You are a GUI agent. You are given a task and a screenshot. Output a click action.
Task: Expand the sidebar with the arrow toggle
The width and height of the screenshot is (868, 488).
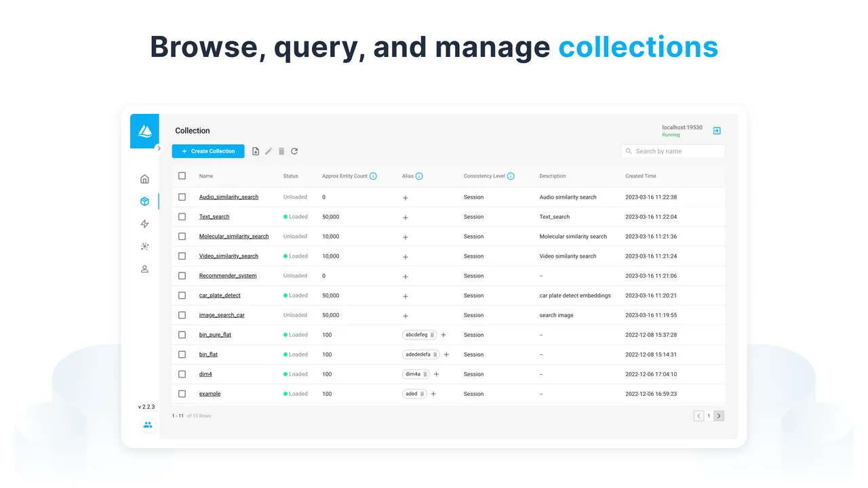click(159, 148)
